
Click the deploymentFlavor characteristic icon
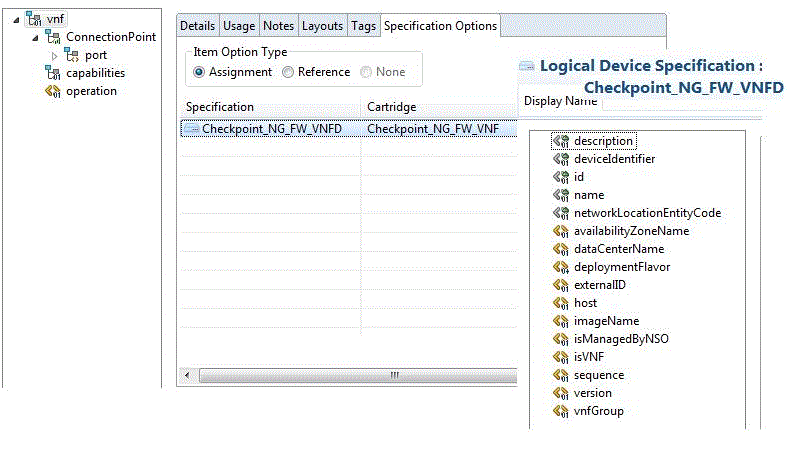coord(561,267)
